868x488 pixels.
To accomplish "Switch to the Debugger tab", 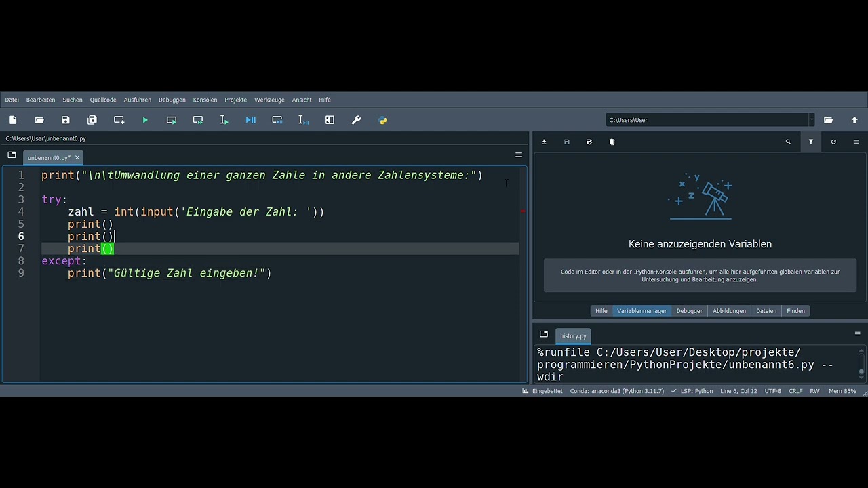I will pyautogui.click(x=690, y=311).
